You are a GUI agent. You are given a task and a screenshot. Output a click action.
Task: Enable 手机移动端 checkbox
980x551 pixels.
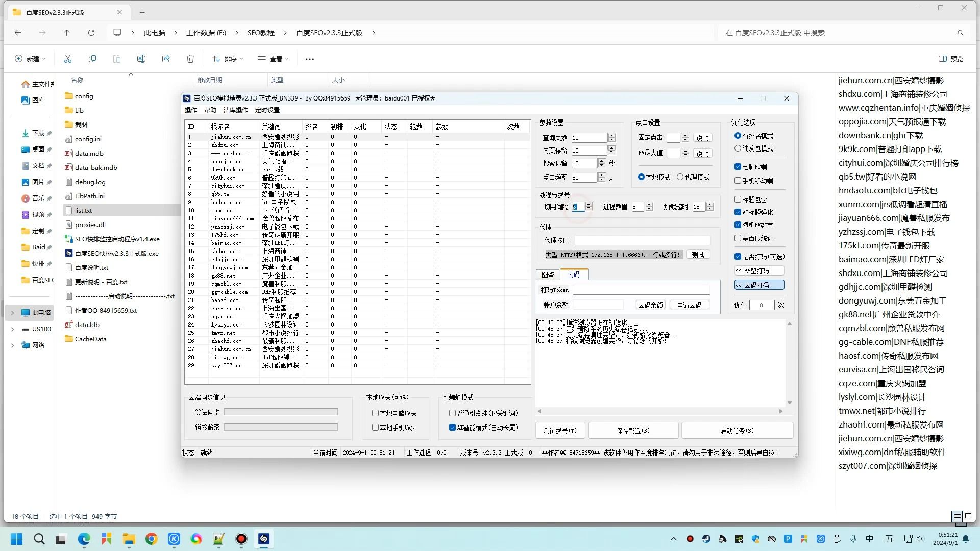tap(753, 181)
